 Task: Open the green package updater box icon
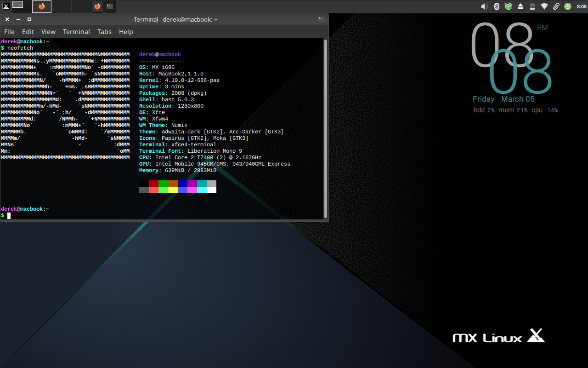tap(508, 6)
